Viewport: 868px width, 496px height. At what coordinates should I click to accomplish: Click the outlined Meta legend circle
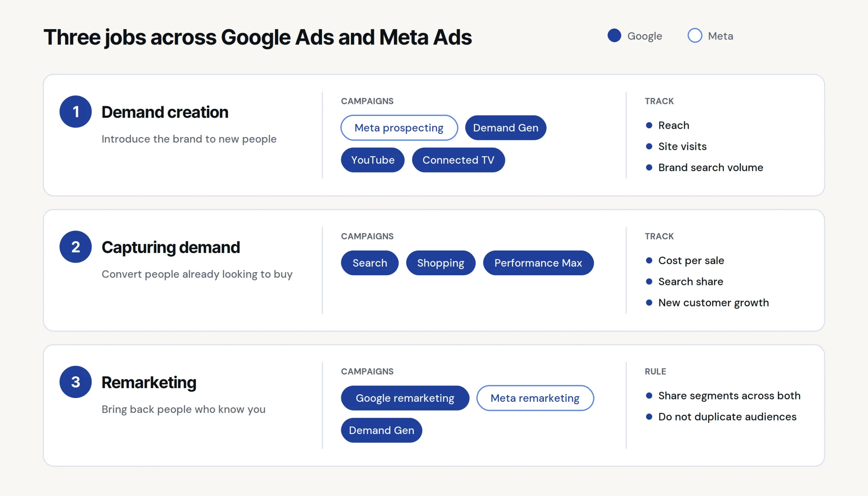[x=695, y=35]
